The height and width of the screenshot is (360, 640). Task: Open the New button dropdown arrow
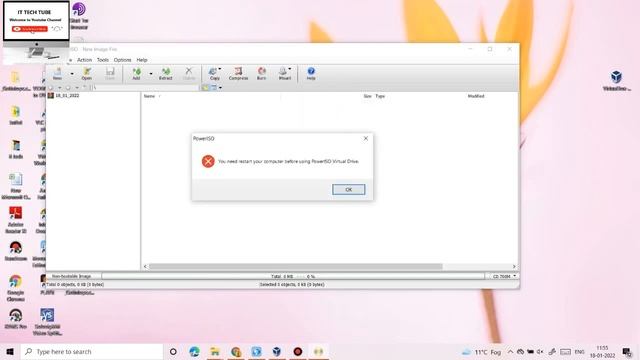[72, 74]
